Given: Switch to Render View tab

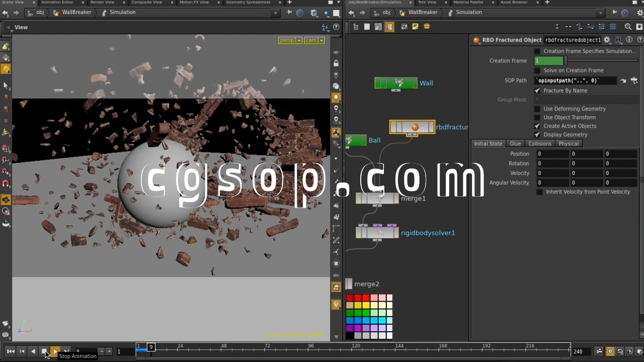Looking at the screenshot, I should click(102, 3).
